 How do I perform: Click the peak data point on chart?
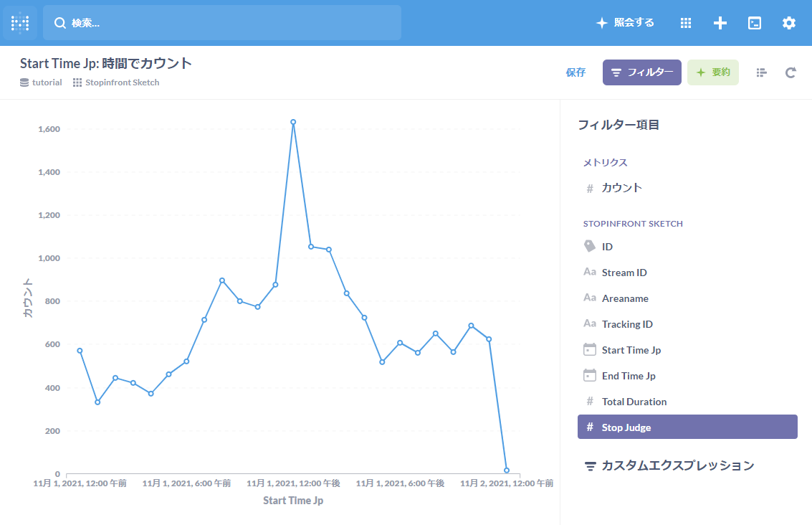(293, 122)
